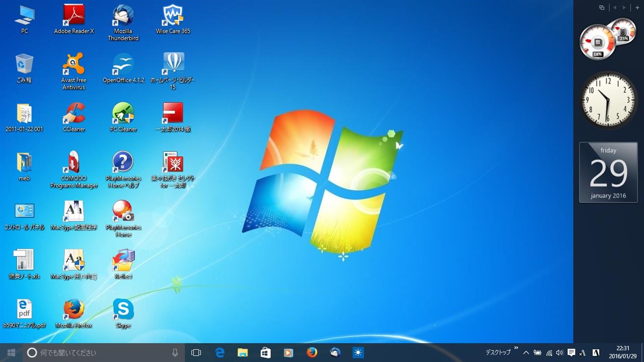Viewport: 644px width, 362px height.
Task: Launch 一太郎2014 徹 shortcut
Action: click(x=173, y=117)
